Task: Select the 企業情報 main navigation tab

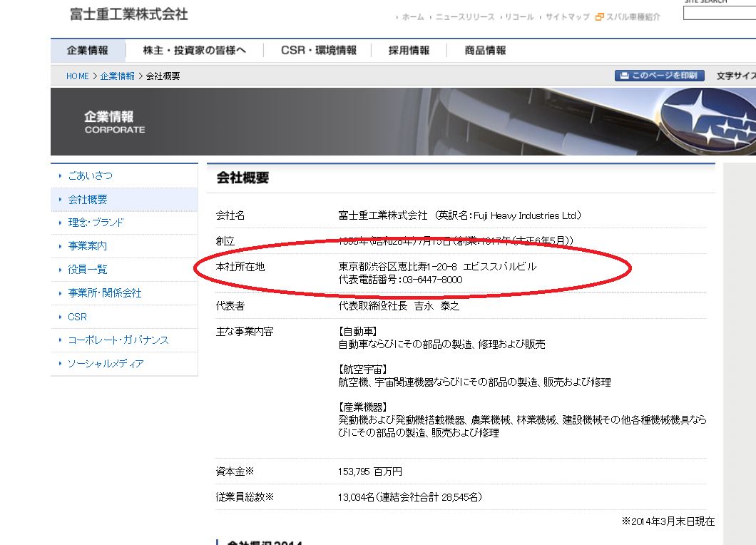Action: tap(87, 50)
